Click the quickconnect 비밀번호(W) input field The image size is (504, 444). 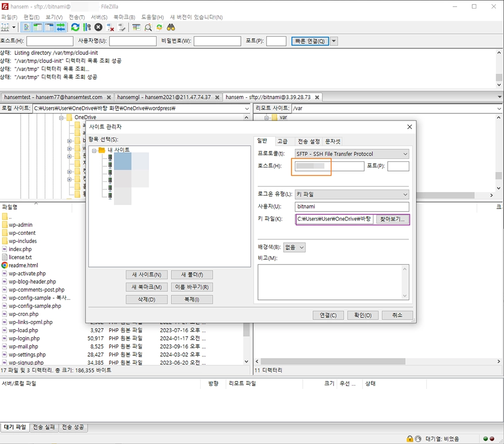point(217,41)
